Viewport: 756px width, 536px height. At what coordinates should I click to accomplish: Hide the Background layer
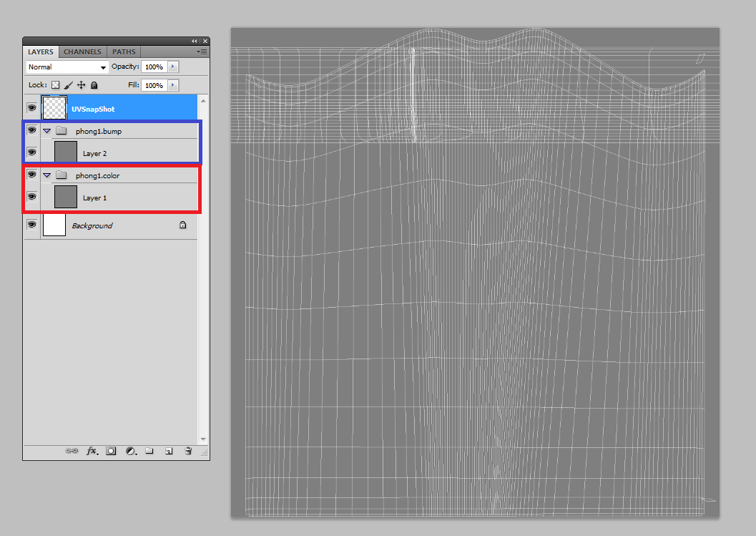[x=31, y=225]
